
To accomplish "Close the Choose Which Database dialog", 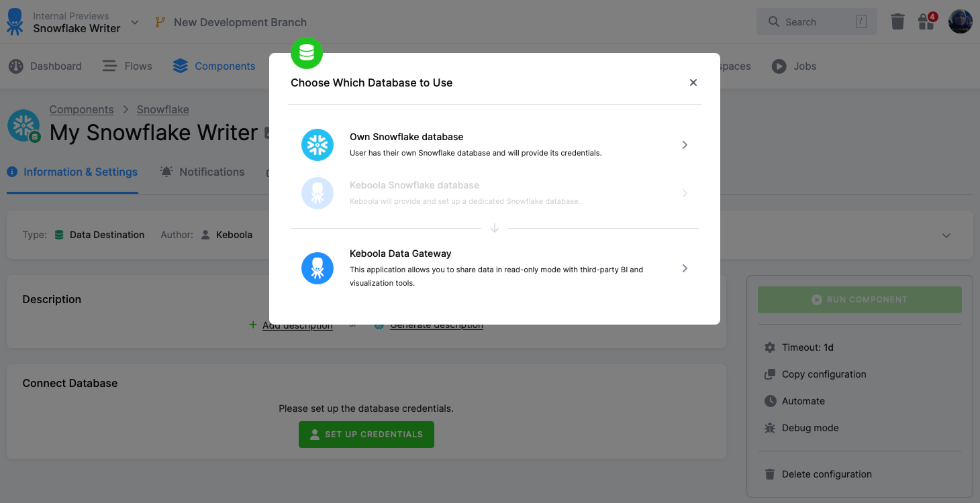I will tap(693, 82).
